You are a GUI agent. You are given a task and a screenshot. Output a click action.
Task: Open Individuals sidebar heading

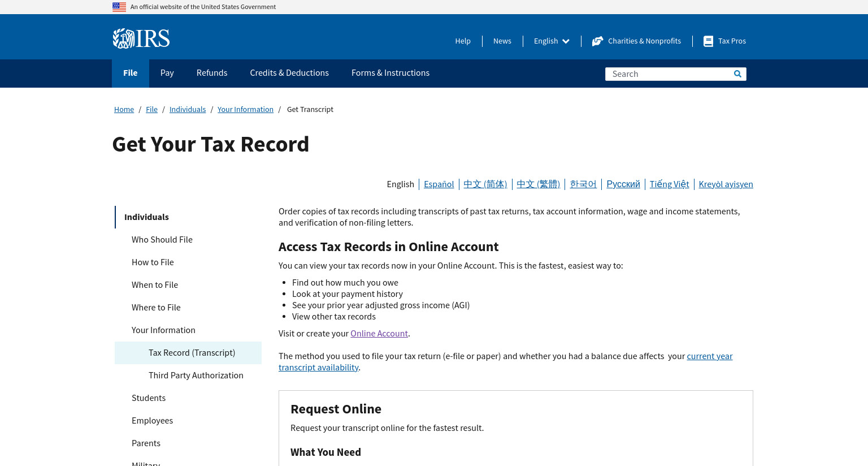click(x=146, y=217)
